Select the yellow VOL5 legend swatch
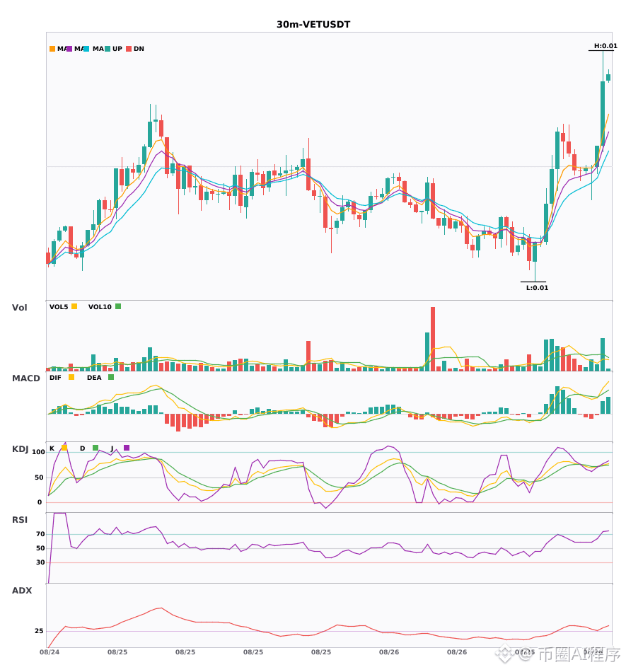The height and width of the screenshot is (672, 626). pos(74,306)
